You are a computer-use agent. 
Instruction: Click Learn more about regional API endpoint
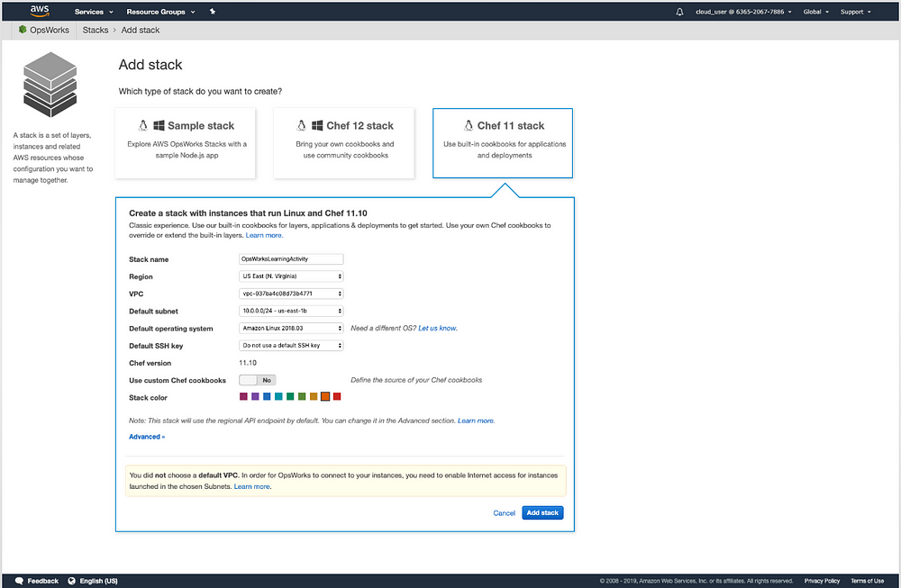pyautogui.click(x=476, y=421)
